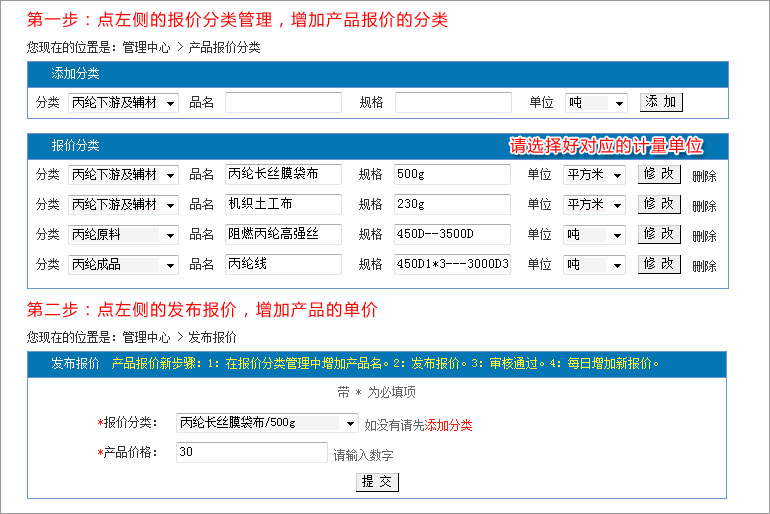The width and height of the screenshot is (770, 514).
Task: Click 规格 field showing 450D--3500D
Action: point(452,235)
